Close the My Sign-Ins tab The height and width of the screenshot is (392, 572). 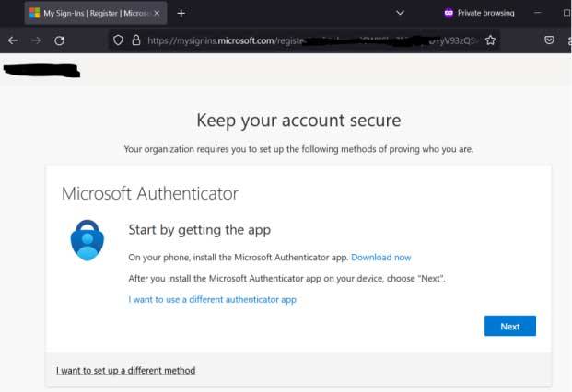coord(156,13)
